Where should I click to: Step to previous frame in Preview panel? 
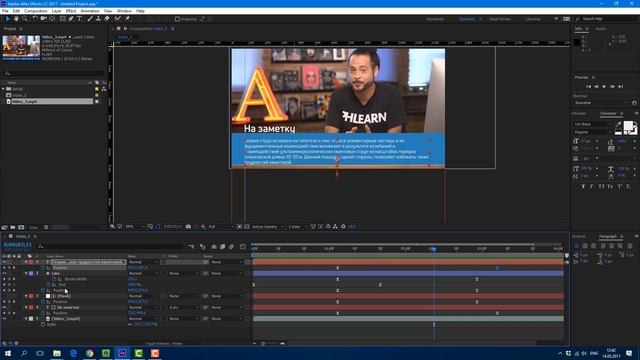point(596,87)
